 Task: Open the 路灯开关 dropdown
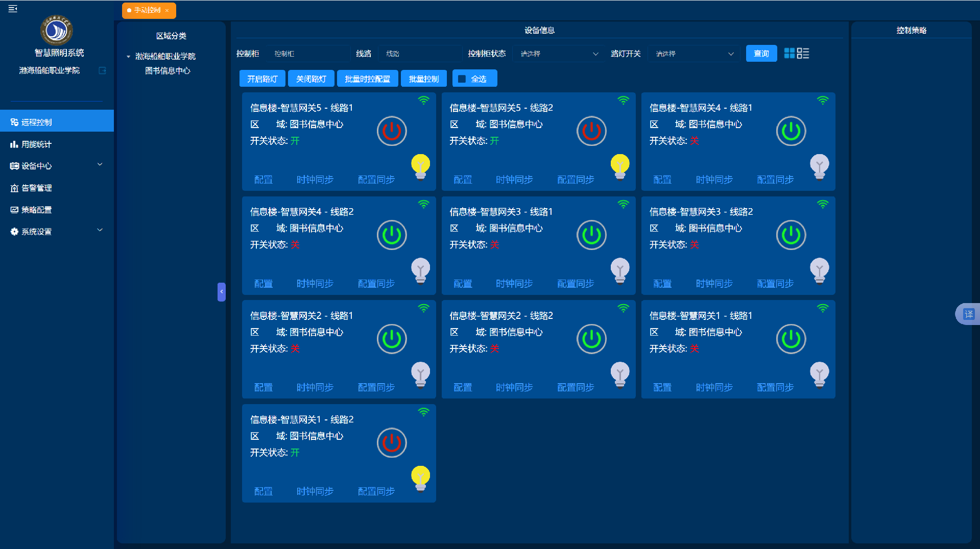click(694, 53)
